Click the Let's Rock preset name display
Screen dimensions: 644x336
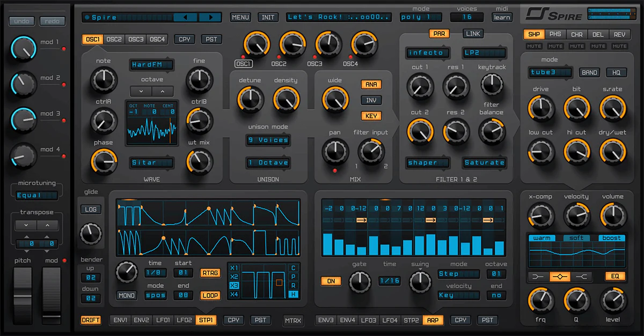338,17
